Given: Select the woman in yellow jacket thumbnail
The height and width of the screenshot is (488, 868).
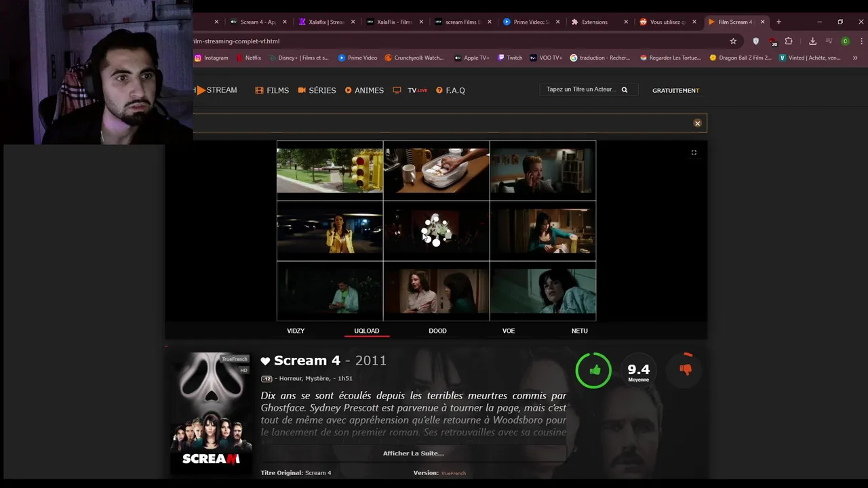Looking at the screenshot, I should [330, 231].
